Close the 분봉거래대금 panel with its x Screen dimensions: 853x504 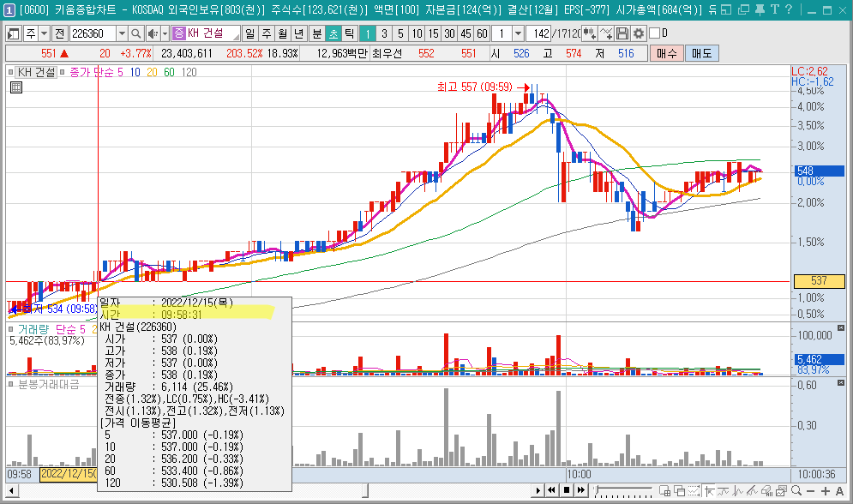(x=840, y=383)
